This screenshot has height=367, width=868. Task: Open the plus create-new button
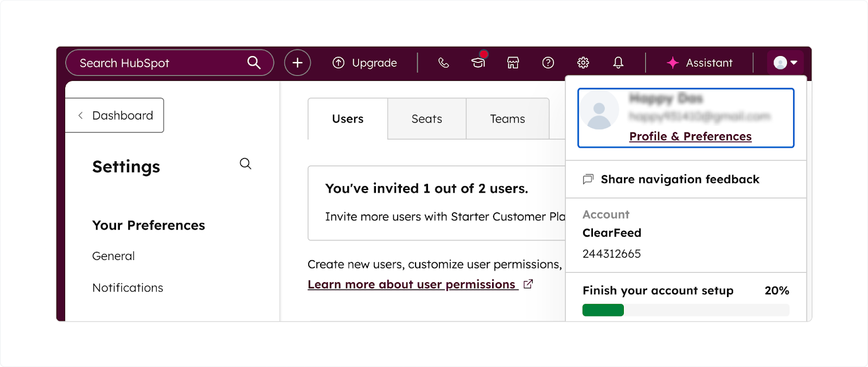[x=297, y=63]
